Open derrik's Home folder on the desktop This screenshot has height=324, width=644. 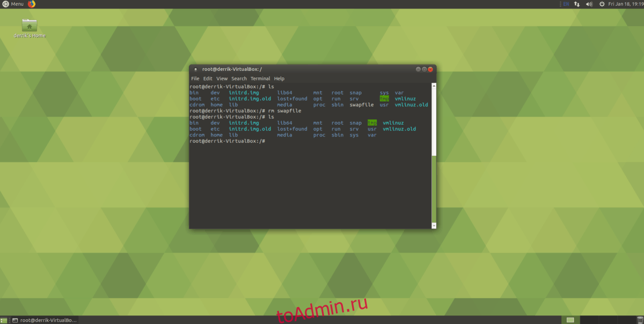tap(30, 28)
